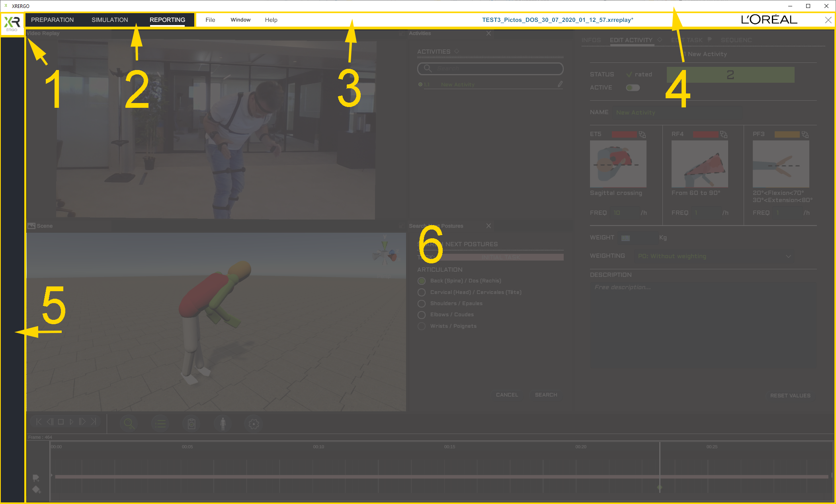
Task: Switch to the SIMULATION tab
Action: pos(109,20)
